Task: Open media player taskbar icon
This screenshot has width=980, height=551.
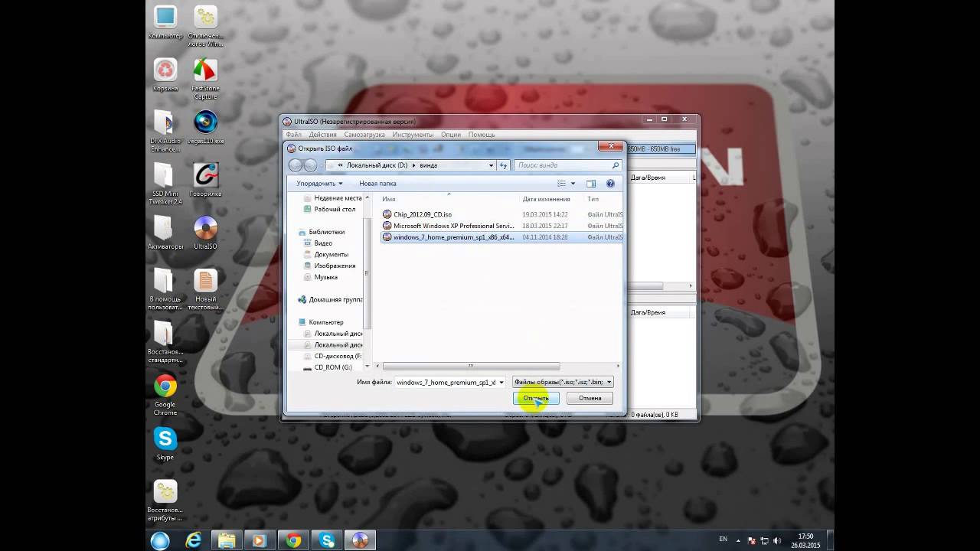Action: coord(260,540)
